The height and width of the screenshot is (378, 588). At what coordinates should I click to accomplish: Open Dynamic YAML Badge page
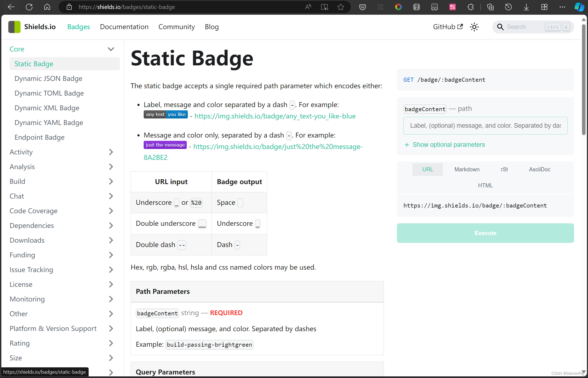coord(49,123)
